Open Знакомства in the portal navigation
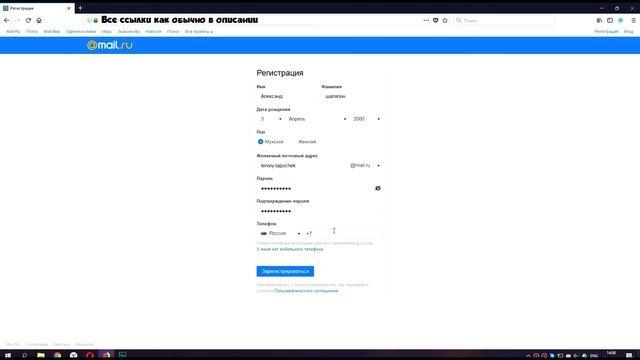 [x=129, y=31]
